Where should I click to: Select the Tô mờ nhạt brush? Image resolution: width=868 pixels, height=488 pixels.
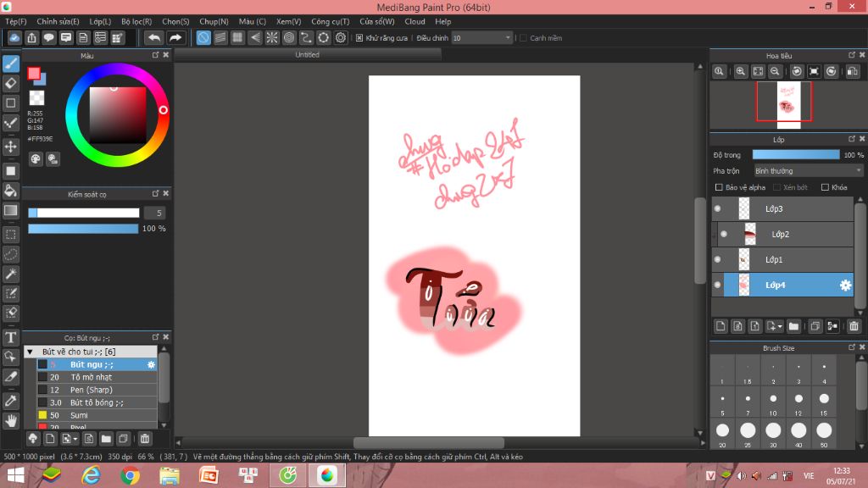(x=97, y=377)
